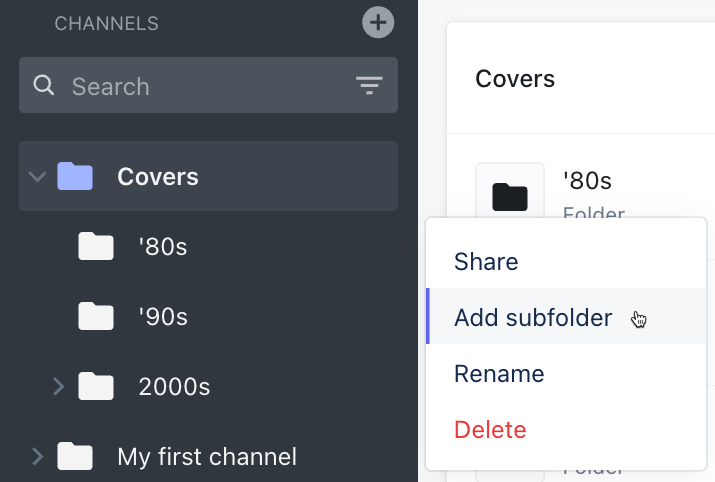This screenshot has height=482, width=715.
Task: Click the My first channel folder icon
Action: click(x=75, y=456)
